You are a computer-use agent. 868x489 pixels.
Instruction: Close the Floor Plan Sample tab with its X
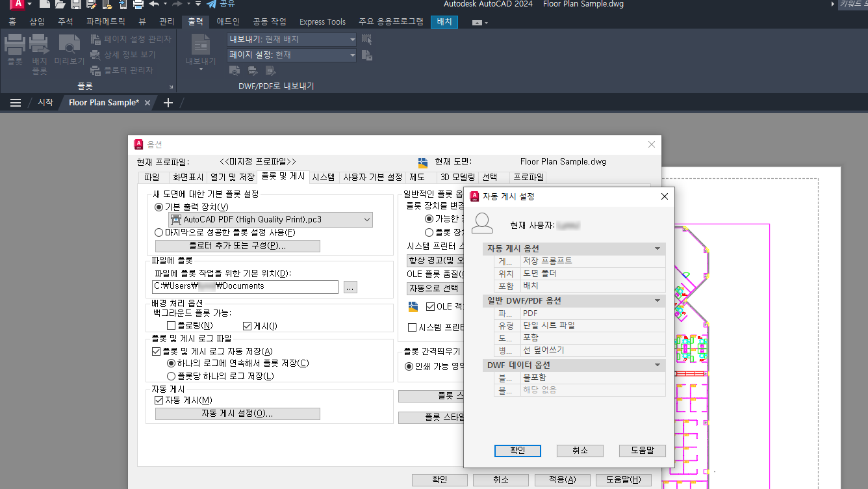(147, 103)
